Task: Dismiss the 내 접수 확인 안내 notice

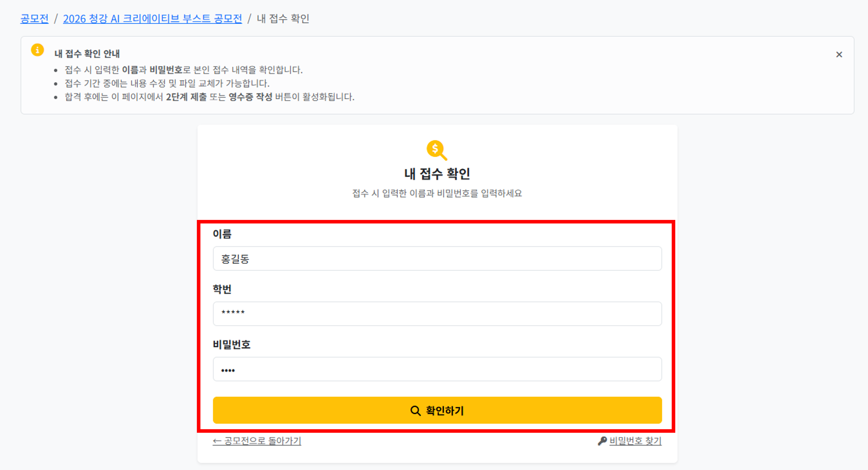Action: click(839, 55)
